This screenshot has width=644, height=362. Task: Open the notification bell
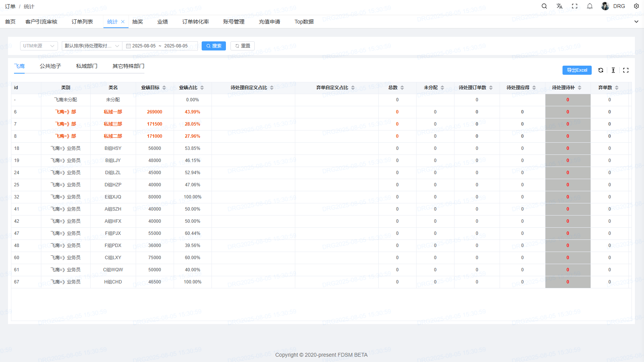pyautogui.click(x=590, y=6)
